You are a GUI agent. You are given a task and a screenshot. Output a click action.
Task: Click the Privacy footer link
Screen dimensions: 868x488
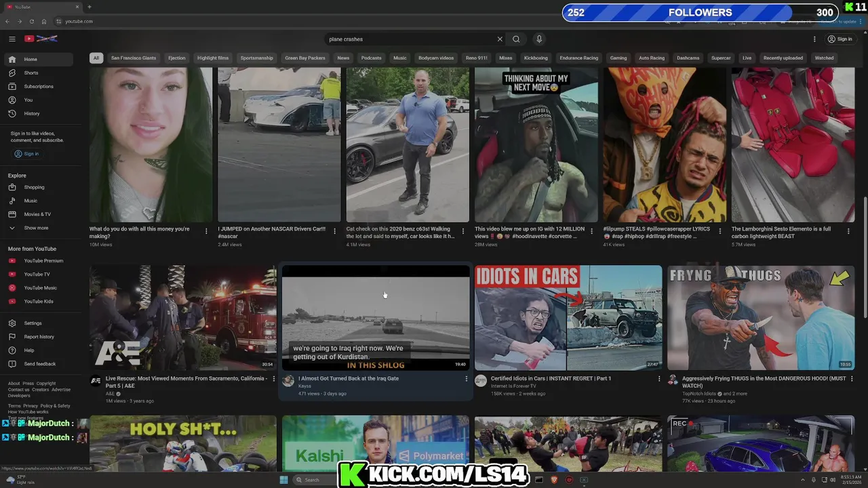(x=31, y=406)
